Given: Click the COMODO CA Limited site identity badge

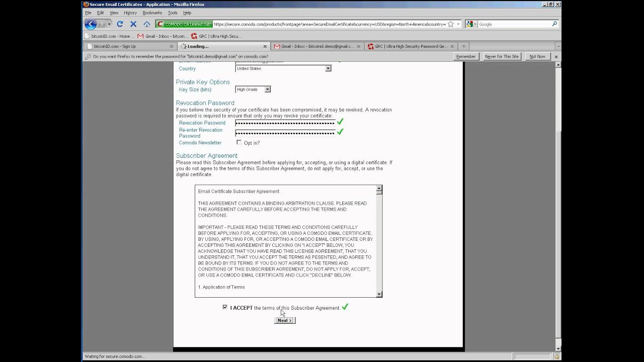Looking at the screenshot, I should pos(184,24).
